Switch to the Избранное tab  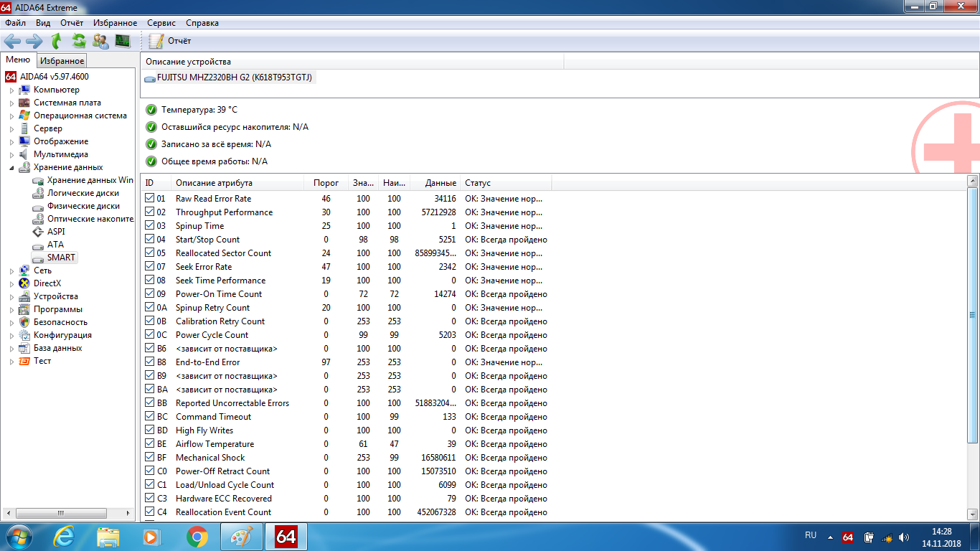point(62,61)
